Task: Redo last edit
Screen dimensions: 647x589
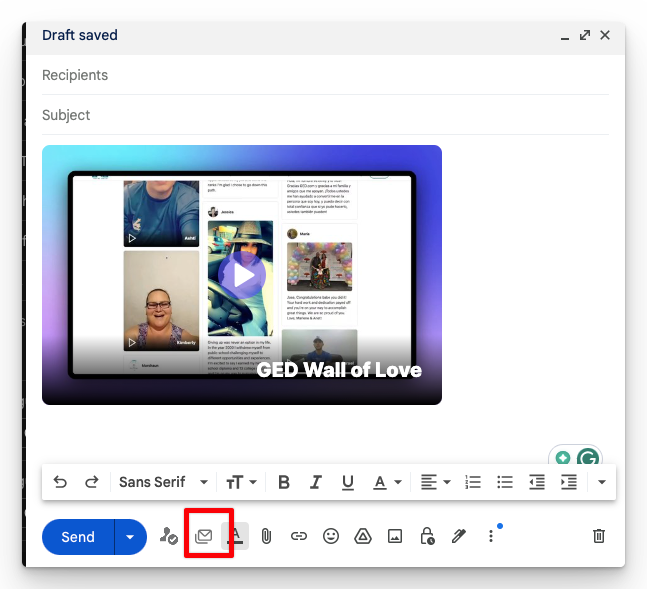Action: click(92, 482)
